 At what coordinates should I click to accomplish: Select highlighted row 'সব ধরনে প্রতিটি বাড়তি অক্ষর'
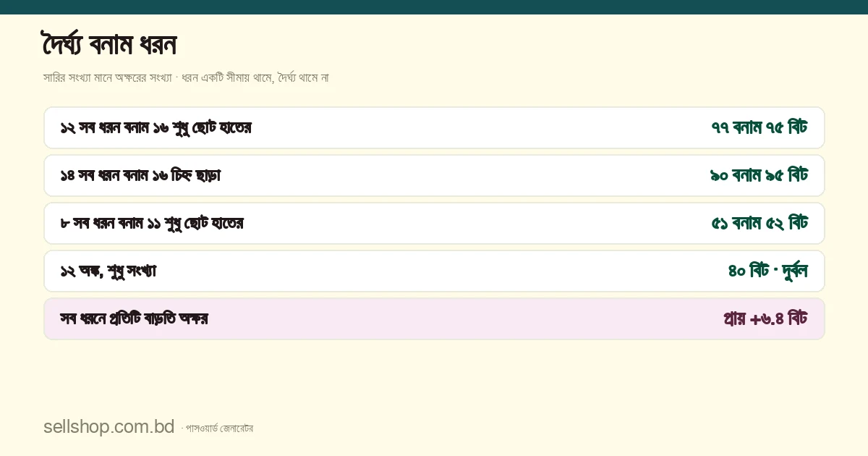[x=434, y=319]
